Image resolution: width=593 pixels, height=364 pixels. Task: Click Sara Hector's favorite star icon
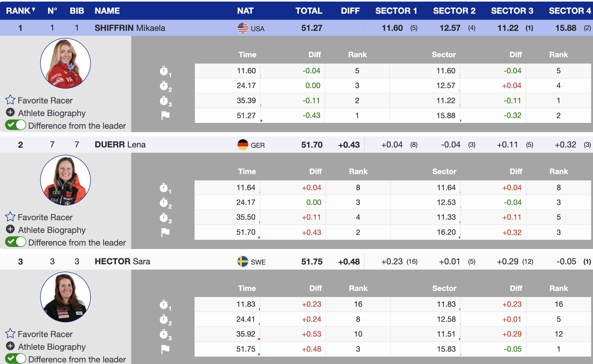click(10, 334)
